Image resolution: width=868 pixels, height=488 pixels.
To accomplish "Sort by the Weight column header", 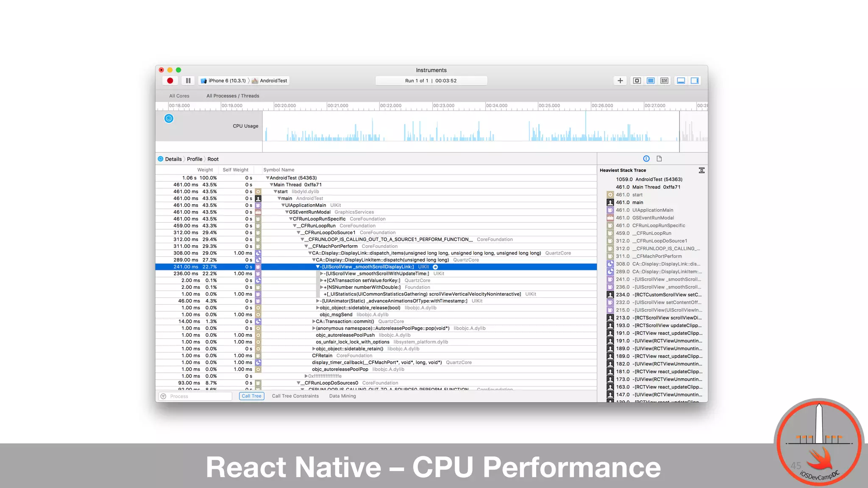I will (205, 170).
